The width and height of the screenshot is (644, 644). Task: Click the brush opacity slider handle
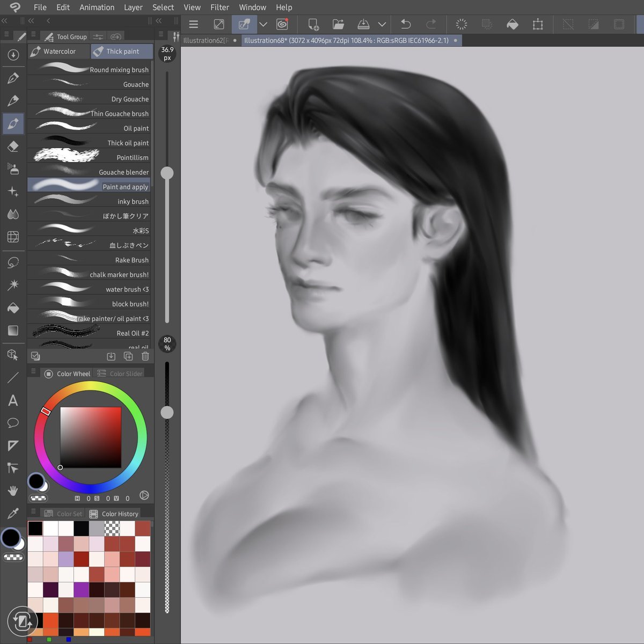pyautogui.click(x=167, y=412)
